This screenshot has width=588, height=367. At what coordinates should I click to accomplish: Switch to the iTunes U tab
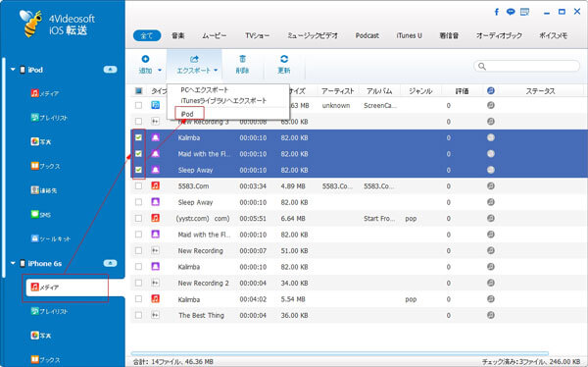tap(409, 35)
